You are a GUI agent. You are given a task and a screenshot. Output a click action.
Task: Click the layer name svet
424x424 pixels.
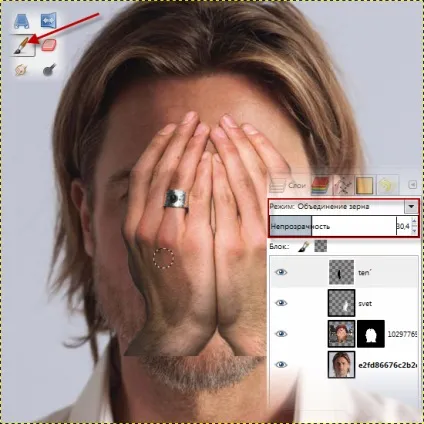tap(365, 304)
